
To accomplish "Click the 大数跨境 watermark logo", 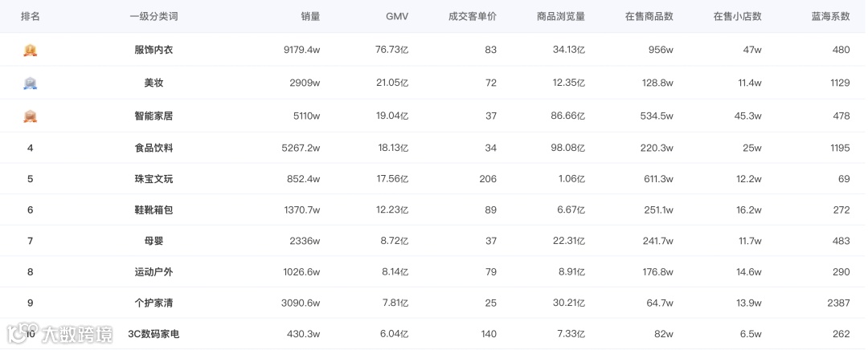I will 59,333.
